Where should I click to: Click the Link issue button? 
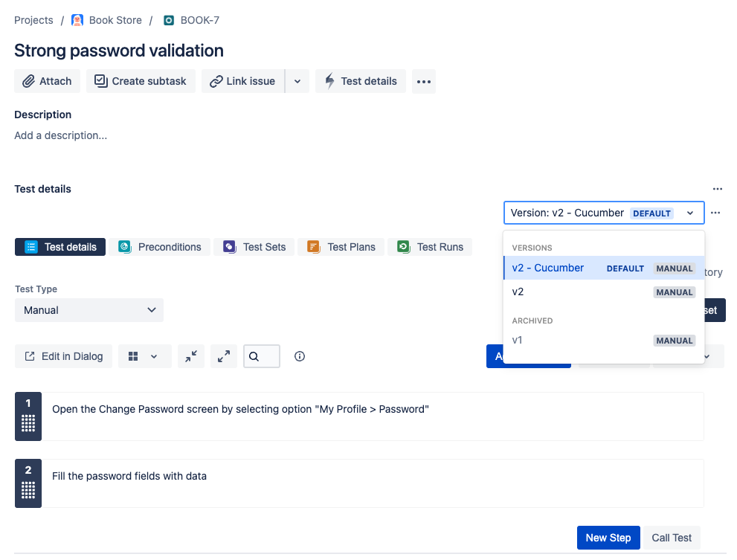click(243, 81)
